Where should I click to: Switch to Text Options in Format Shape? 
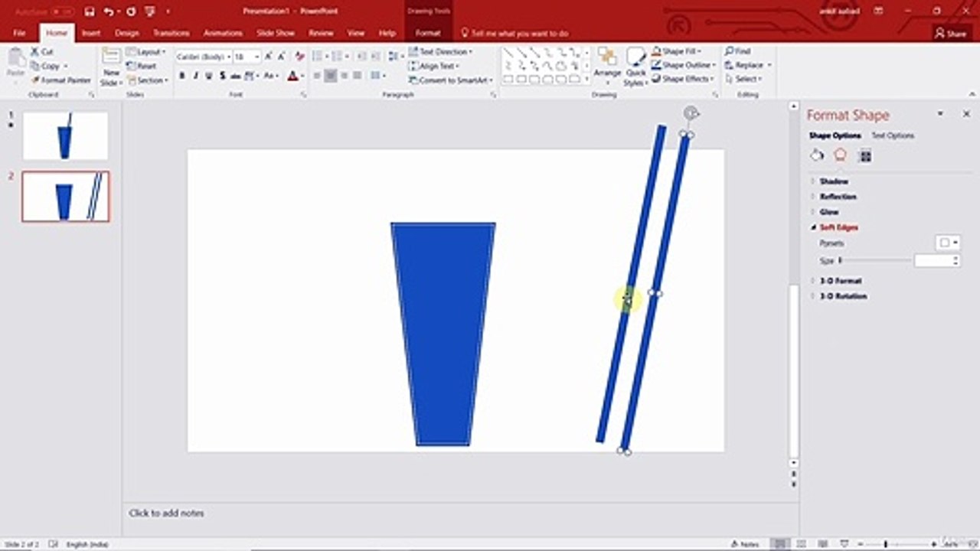893,135
